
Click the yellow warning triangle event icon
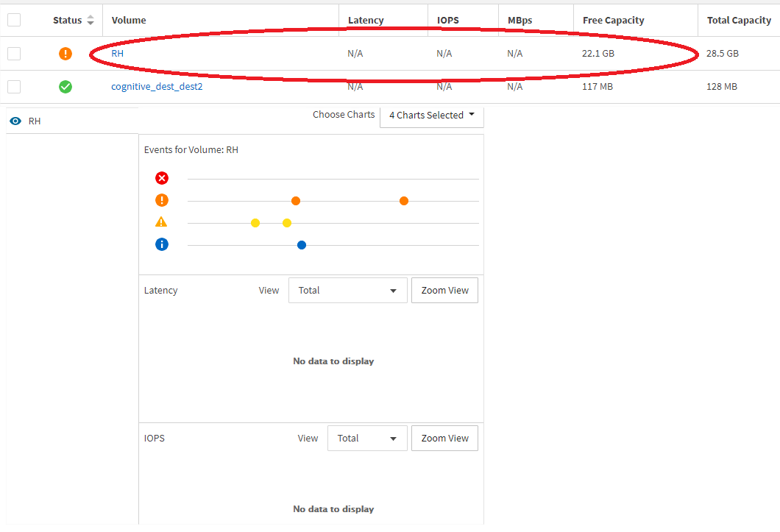click(161, 222)
